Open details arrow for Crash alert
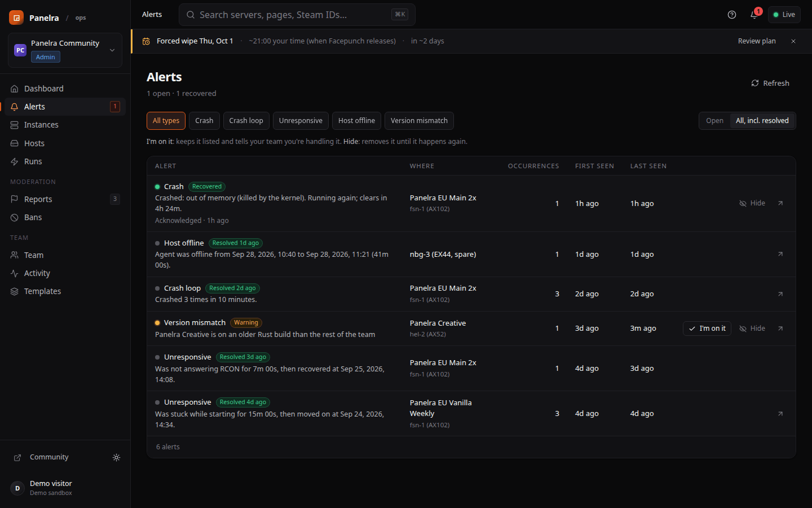 (780, 203)
